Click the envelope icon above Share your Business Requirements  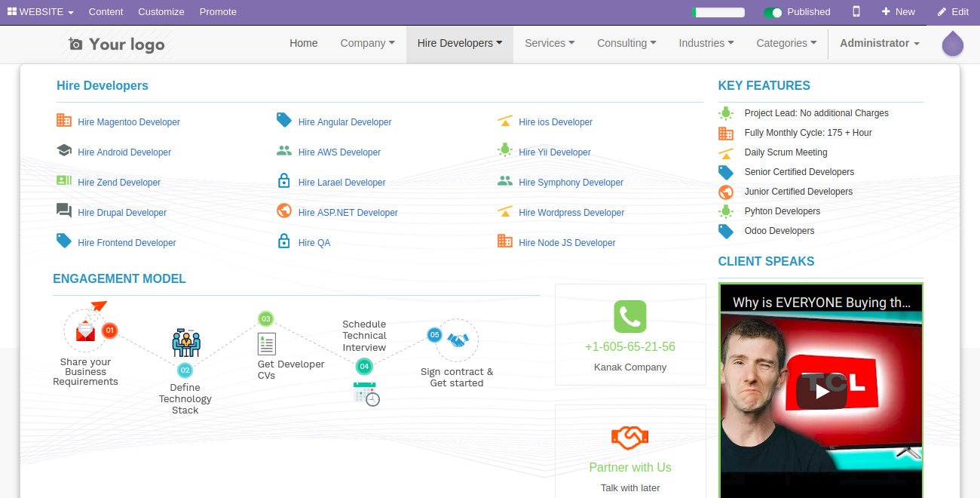(x=85, y=330)
